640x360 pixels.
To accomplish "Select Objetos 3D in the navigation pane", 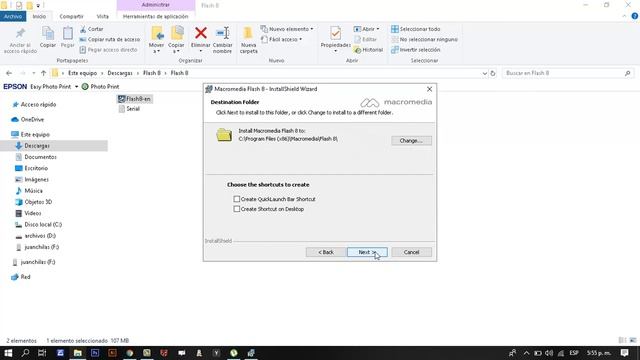I will tap(33, 202).
